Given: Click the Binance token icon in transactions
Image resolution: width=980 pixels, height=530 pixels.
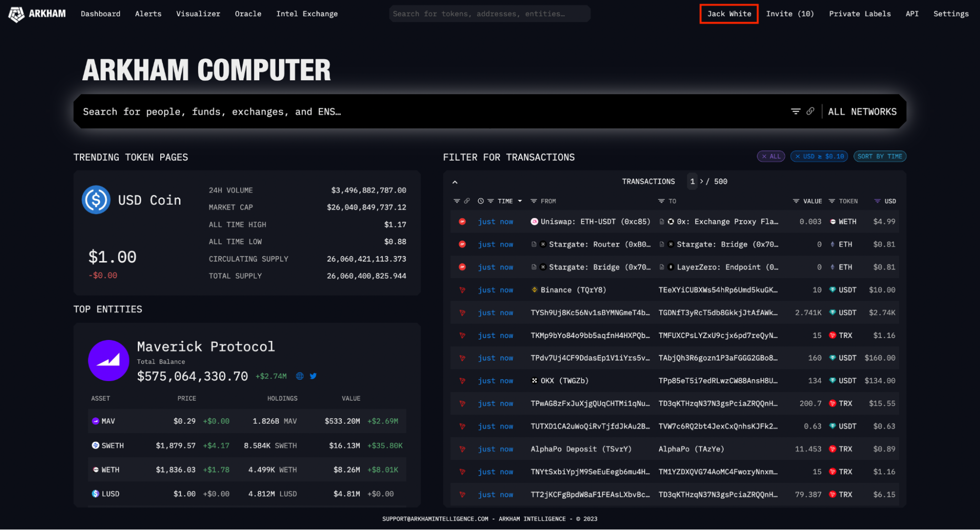Looking at the screenshot, I should pyautogui.click(x=534, y=289).
